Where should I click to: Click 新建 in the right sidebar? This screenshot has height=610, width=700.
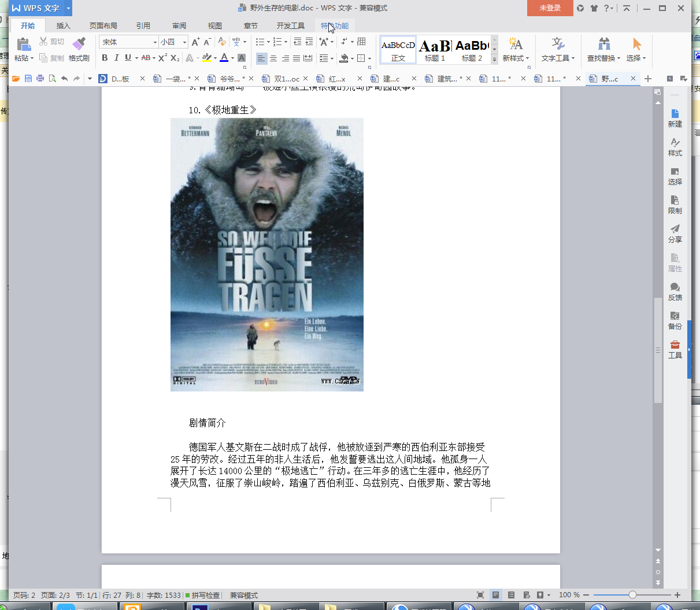675,118
